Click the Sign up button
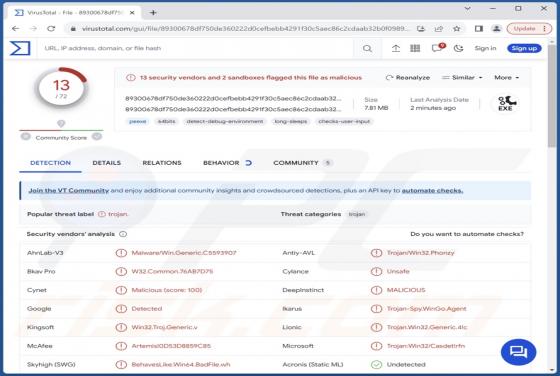560x376 pixels. click(524, 48)
